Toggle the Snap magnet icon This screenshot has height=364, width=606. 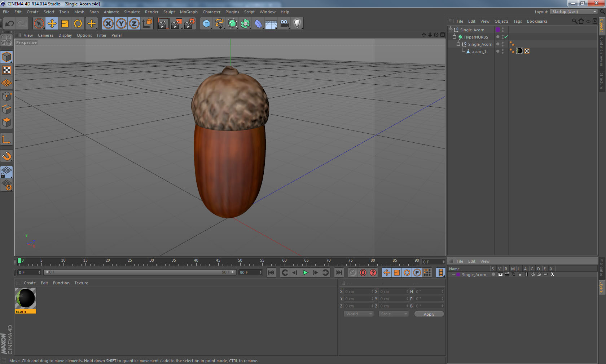pyautogui.click(x=6, y=156)
